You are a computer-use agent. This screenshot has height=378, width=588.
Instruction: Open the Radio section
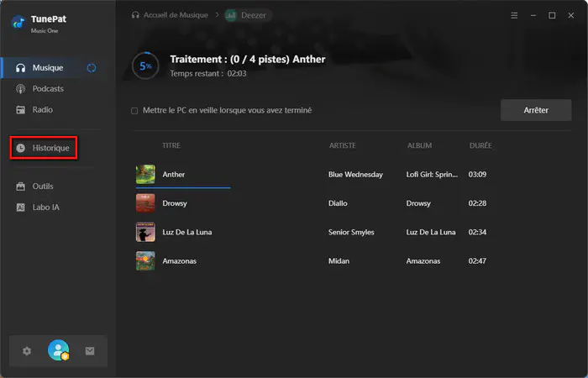(x=42, y=110)
